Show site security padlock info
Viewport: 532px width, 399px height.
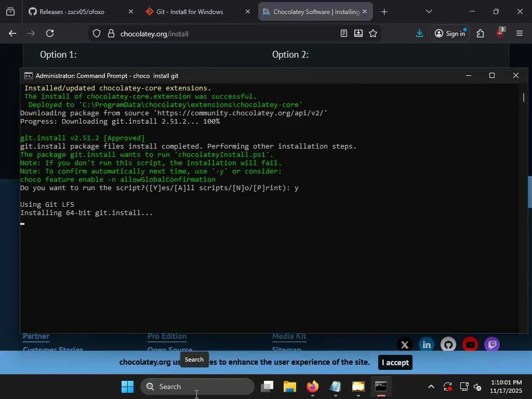click(111, 34)
